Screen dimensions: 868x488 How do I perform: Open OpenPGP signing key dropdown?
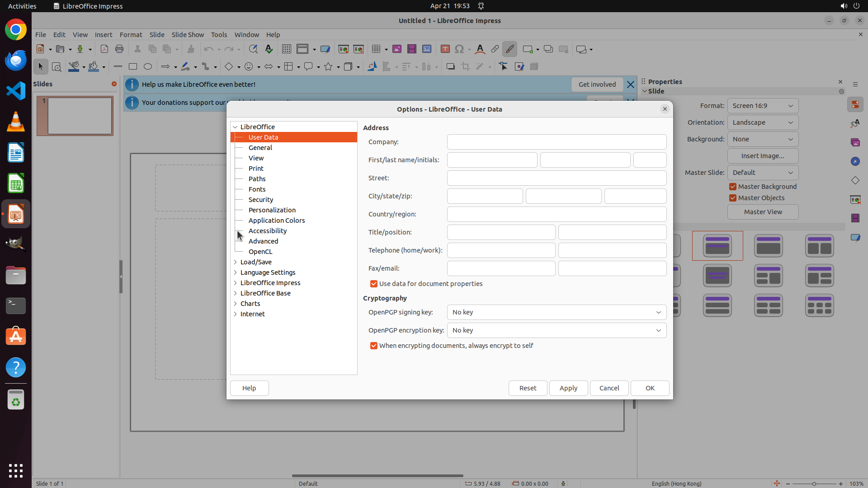[557, 312]
